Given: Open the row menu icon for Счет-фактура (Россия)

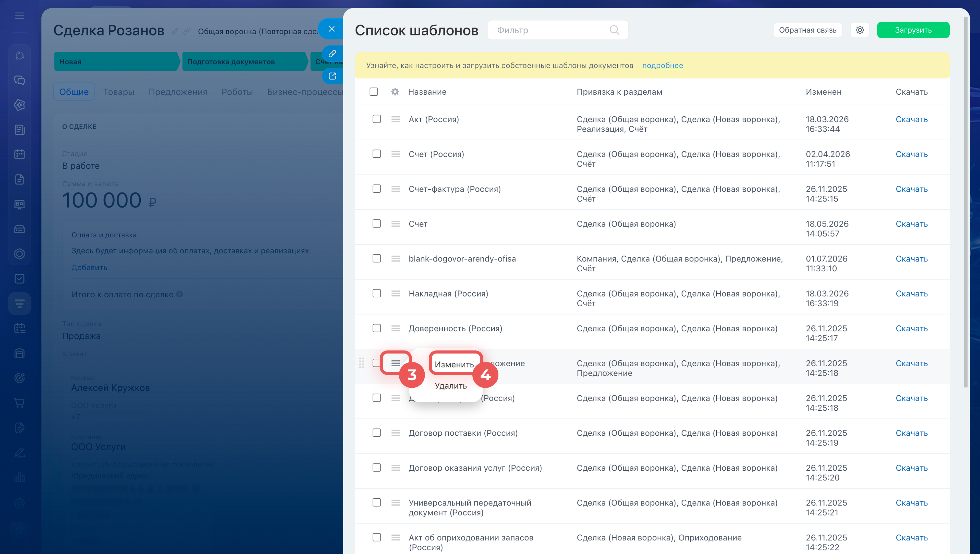Looking at the screenshot, I should (395, 189).
